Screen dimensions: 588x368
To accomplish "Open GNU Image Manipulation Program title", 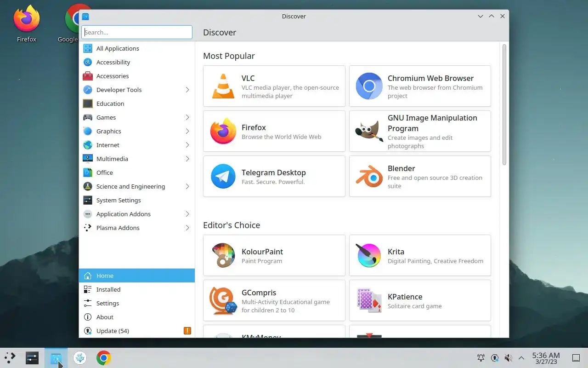I will click(432, 123).
